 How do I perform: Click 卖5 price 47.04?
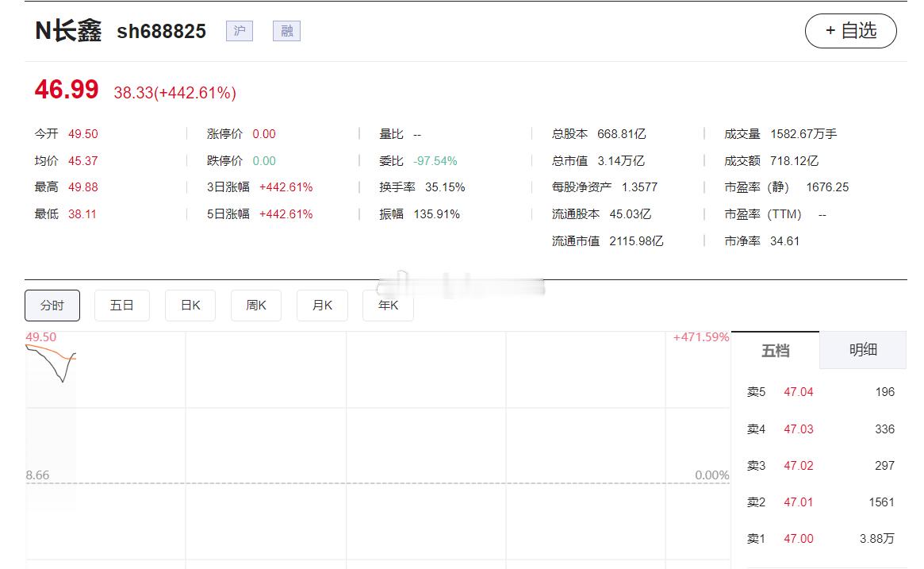799,392
